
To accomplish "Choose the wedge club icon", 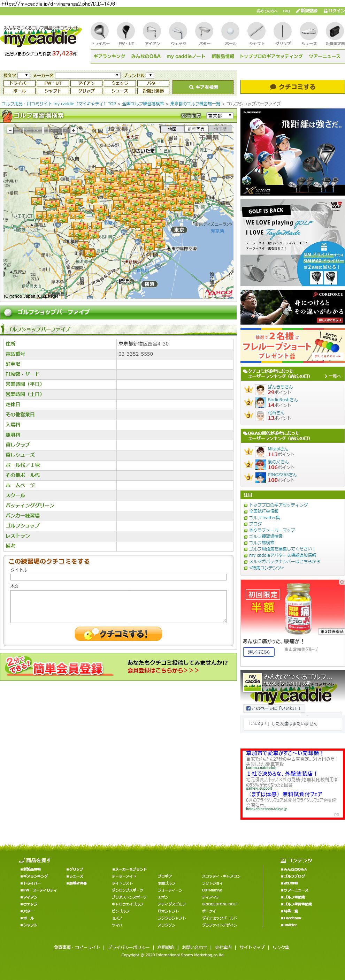I will click(178, 31).
